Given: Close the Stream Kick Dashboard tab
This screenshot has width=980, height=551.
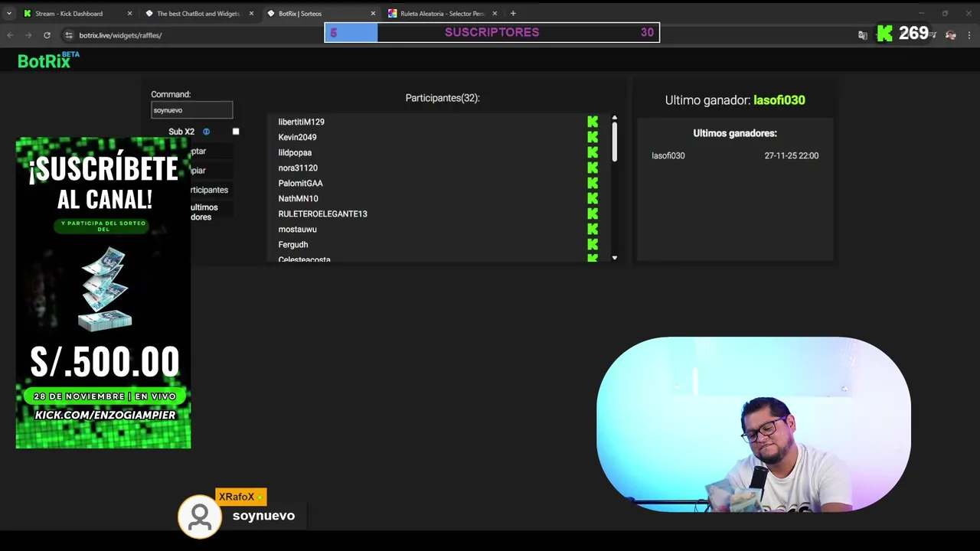Looking at the screenshot, I should pyautogui.click(x=129, y=13).
